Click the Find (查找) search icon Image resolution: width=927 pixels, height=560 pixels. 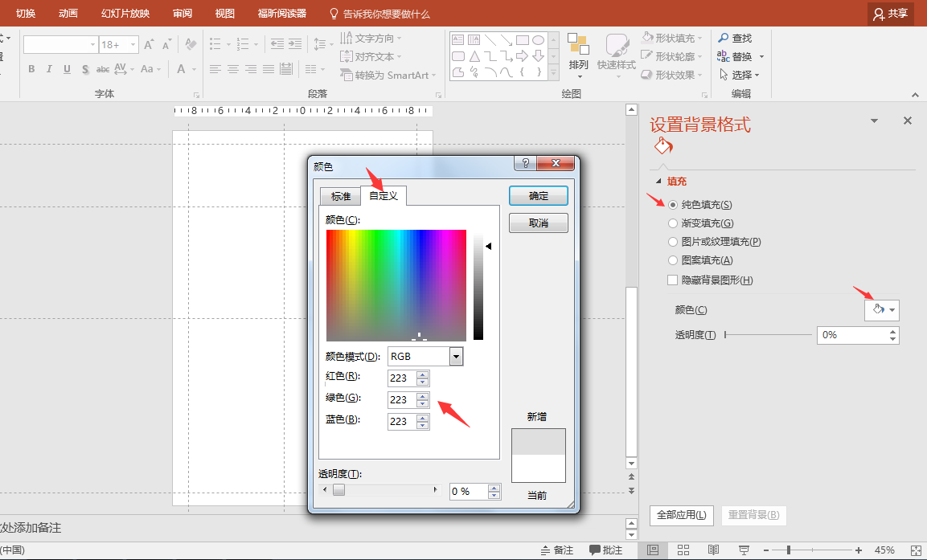click(x=724, y=38)
